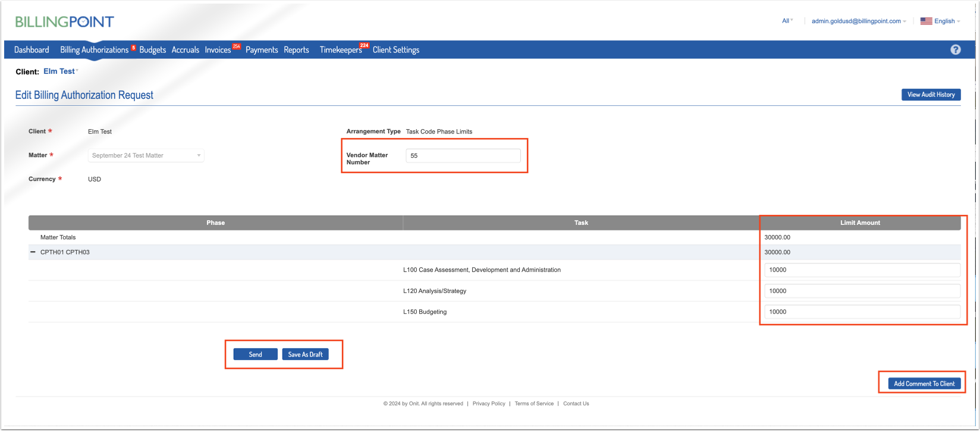
Task: Open the Terms of Service link
Action: click(x=534, y=404)
